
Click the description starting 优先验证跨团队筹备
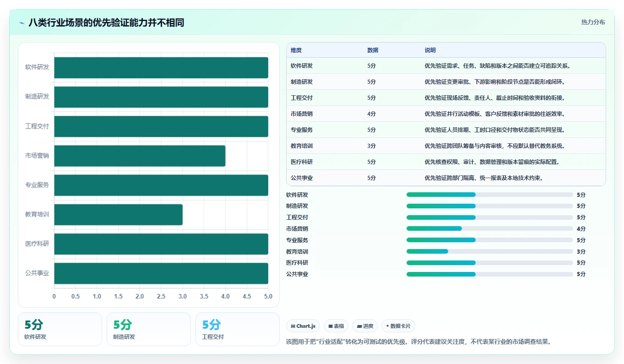coord(495,146)
